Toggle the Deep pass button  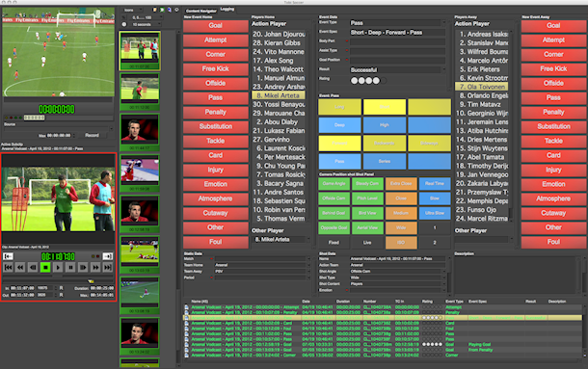pos(339,125)
